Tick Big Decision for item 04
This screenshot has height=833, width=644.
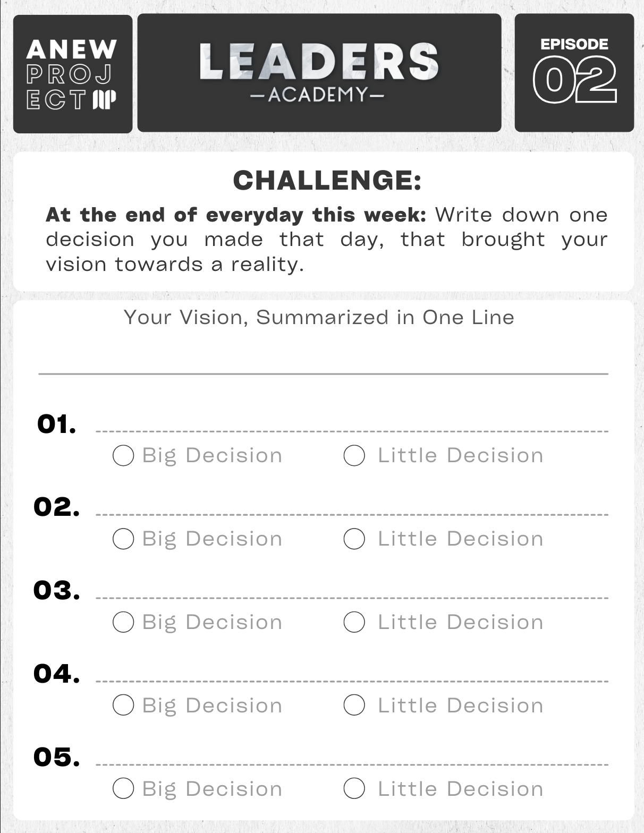point(123,705)
